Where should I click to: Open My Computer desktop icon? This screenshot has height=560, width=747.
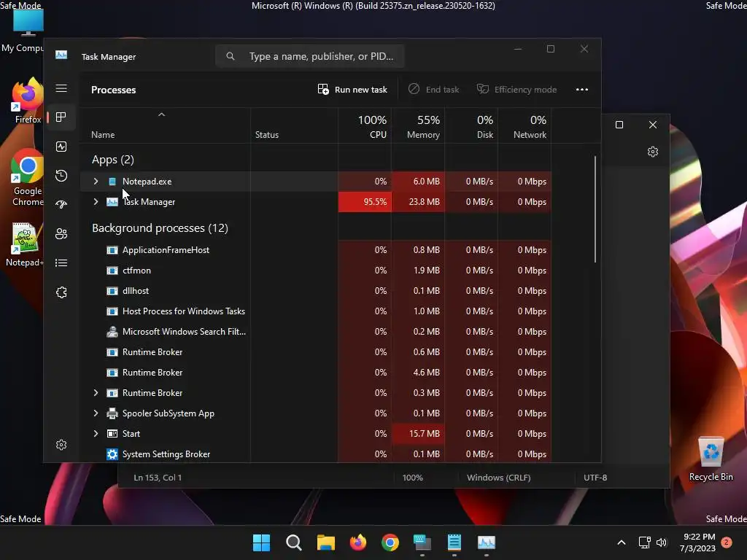pyautogui.click(x=23, y=30)
